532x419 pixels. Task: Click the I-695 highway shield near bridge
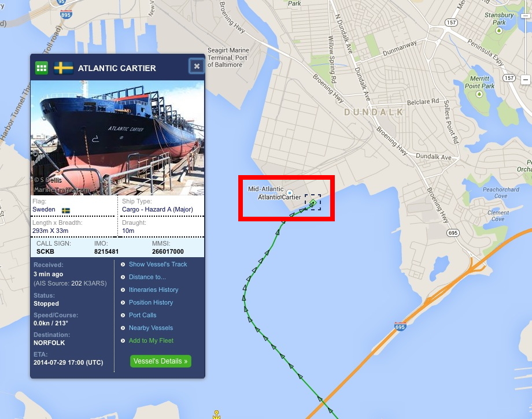pos(400,327)
